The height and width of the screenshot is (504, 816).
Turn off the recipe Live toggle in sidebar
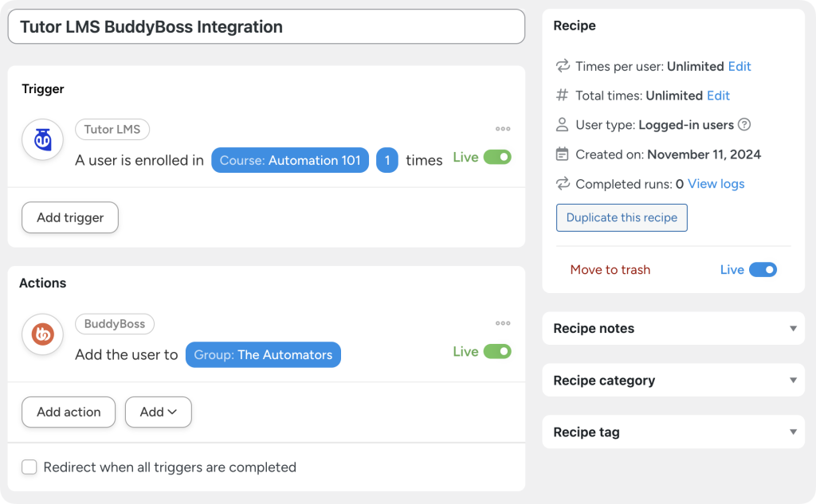pyautogui.click(x=763, y=269)
